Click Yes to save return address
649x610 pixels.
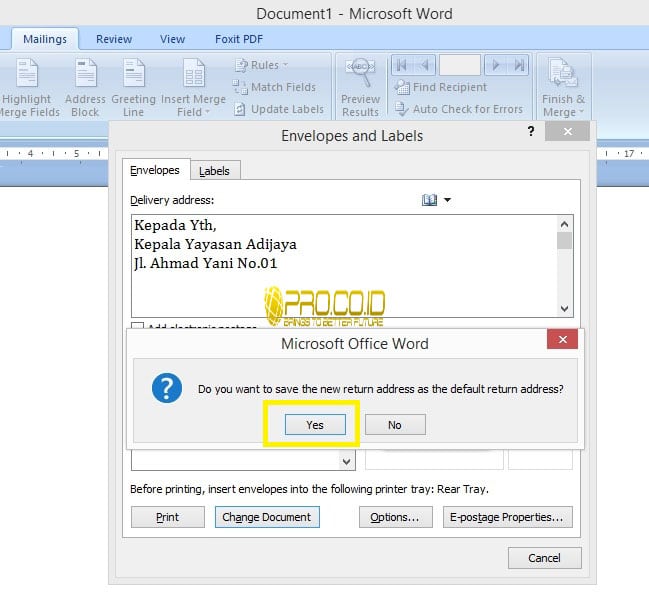pyautogui.click(x=315, y=425)
